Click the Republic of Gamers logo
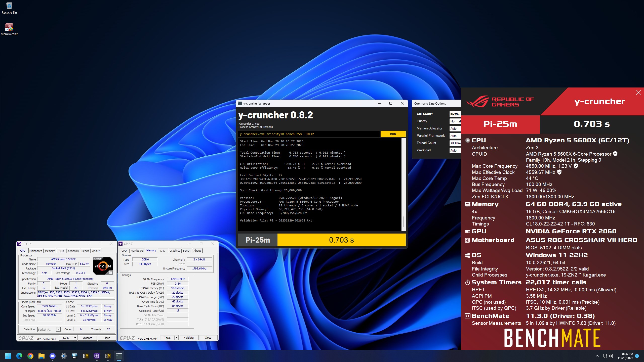This screenshot has width=644, height=362. [500, 102]
